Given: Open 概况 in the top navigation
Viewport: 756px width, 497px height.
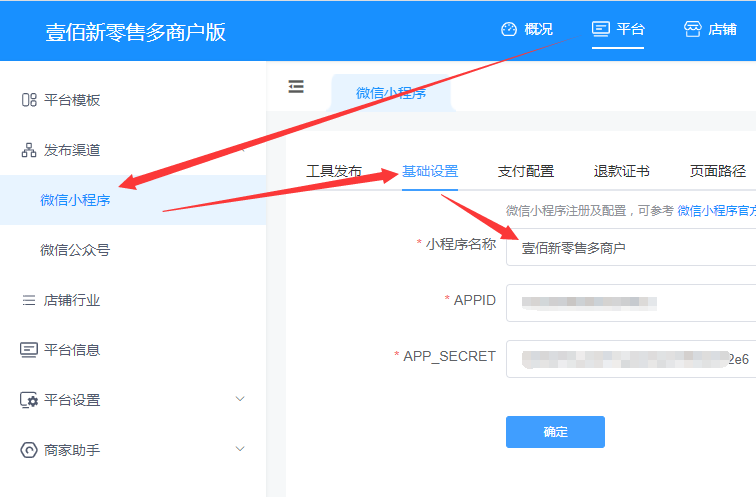Looking at the screenshot, I should [x=527, y=29].
